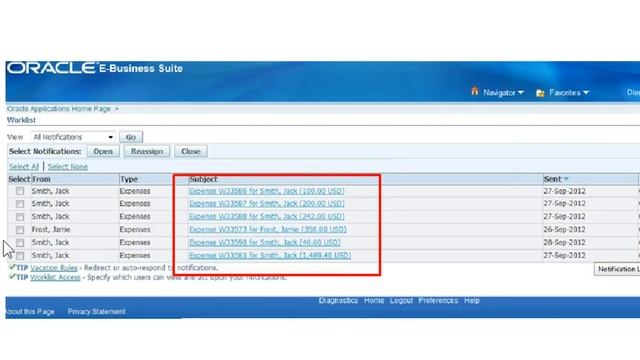640x360 pixels.
Task: Open the expense link for Frost, Jamie
Action: click(268, 229)
